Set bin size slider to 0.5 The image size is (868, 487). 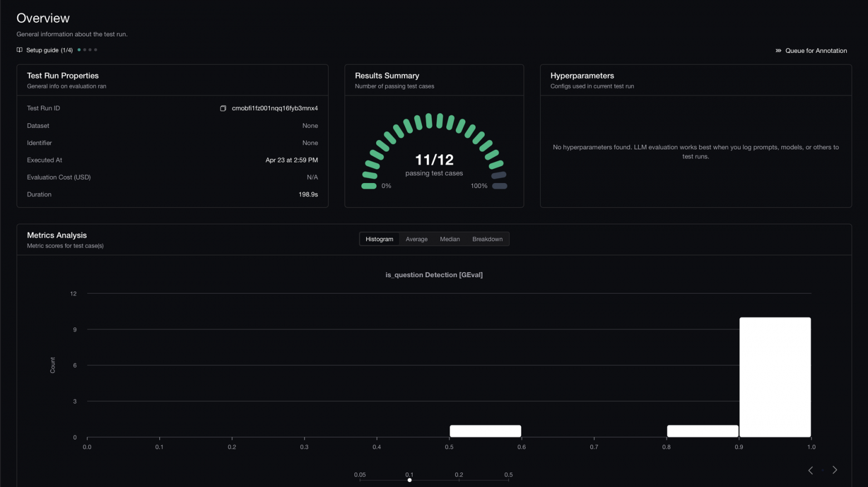(x=509, y=480)
